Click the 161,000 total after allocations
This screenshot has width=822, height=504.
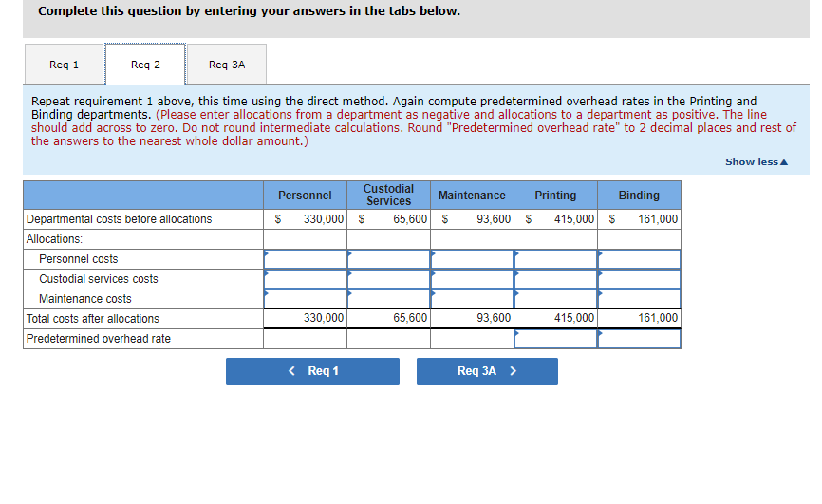pos(658,318)
